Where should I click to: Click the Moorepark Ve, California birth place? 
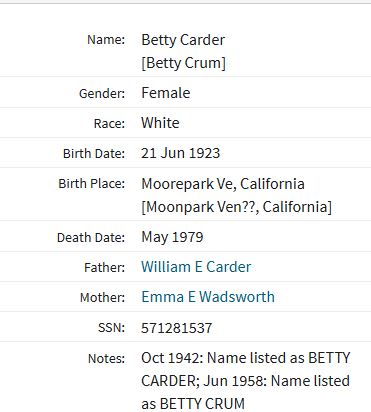(223, 184)
